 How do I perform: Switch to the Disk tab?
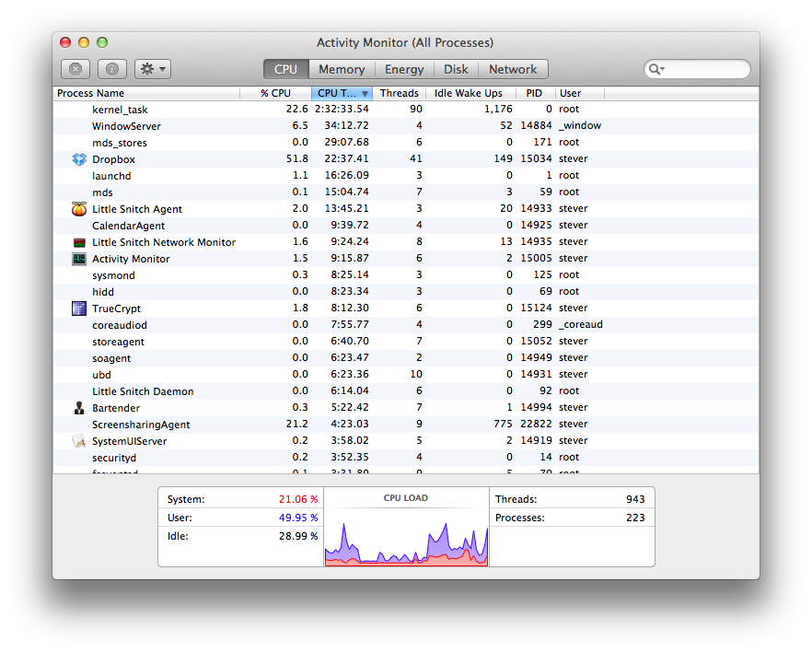(x=456, y=69)
